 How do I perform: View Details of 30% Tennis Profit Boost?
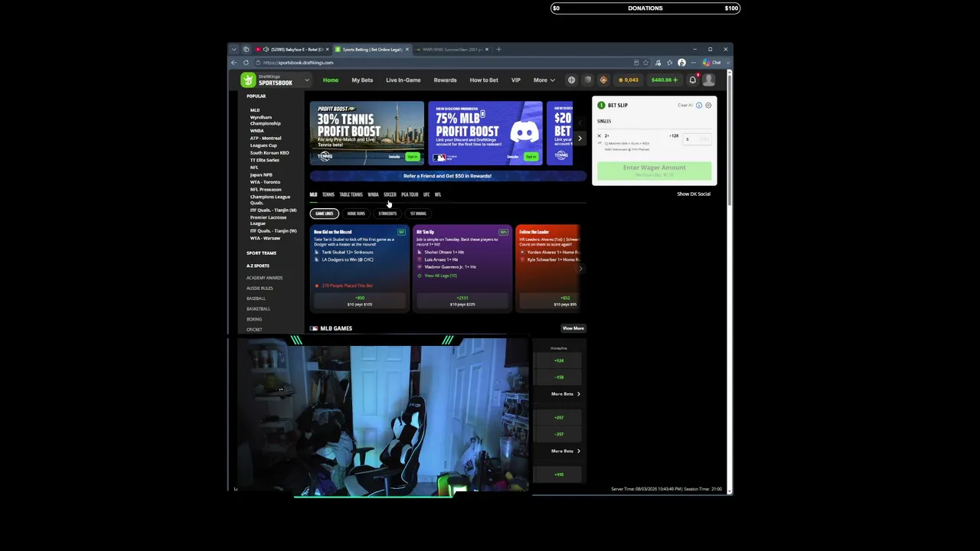coord(394,157)
